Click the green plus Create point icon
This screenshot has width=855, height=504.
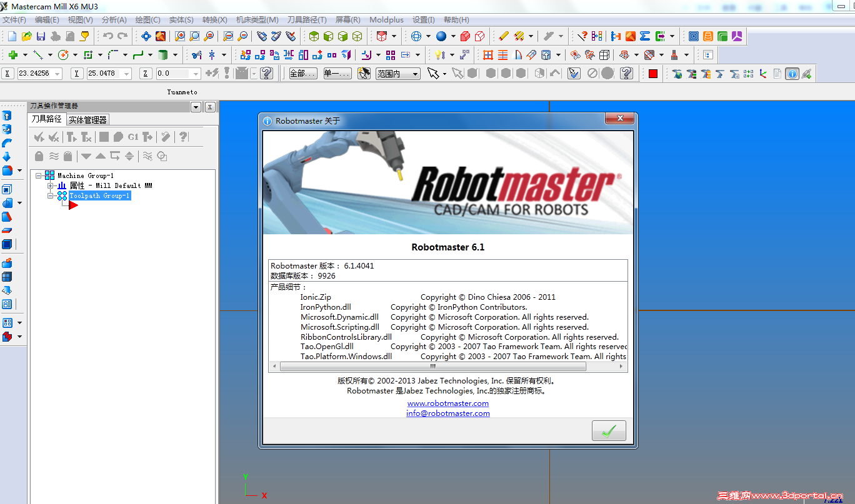tap(12, 55)
